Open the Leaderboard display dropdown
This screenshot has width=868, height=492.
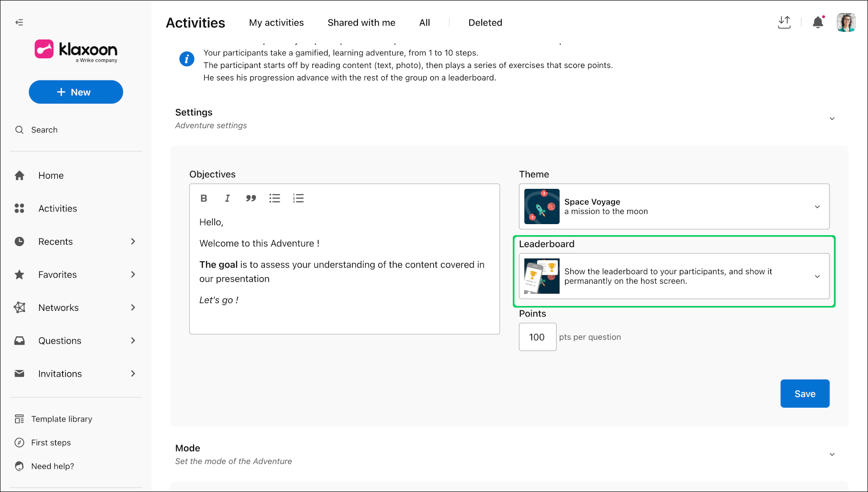coord(674,276)
